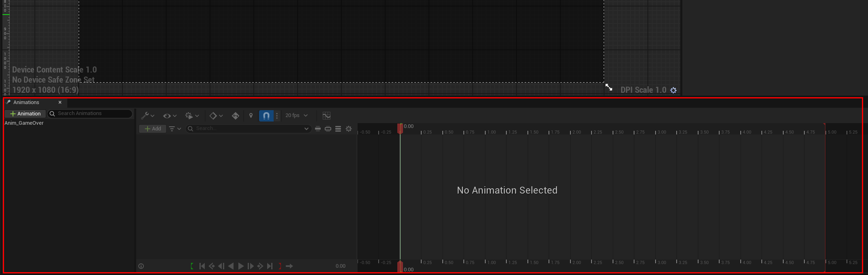Click the first track-layout icon beside the search

point(318,129)
